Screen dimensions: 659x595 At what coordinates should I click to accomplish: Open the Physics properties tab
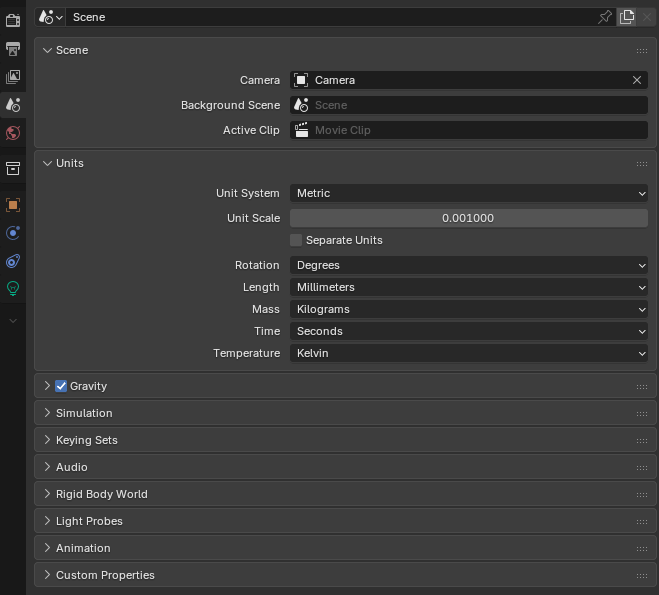[13, 233]
